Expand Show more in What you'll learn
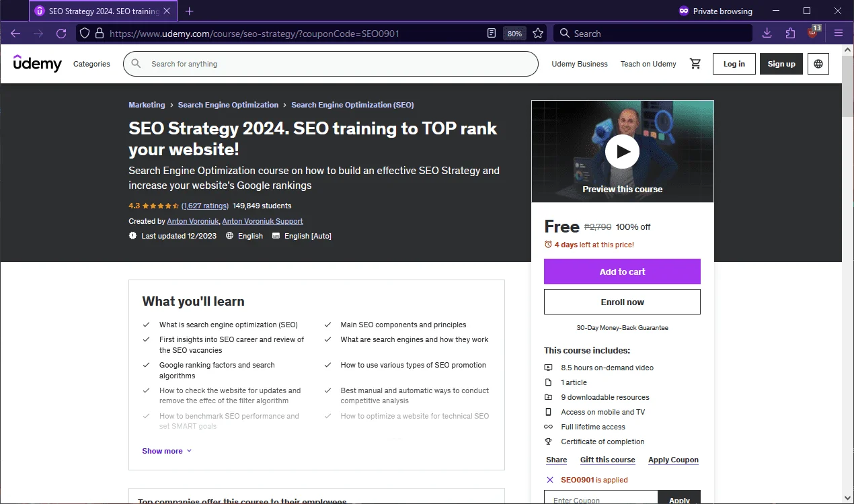This screenshot has width=854, height=504. (167, 451)
